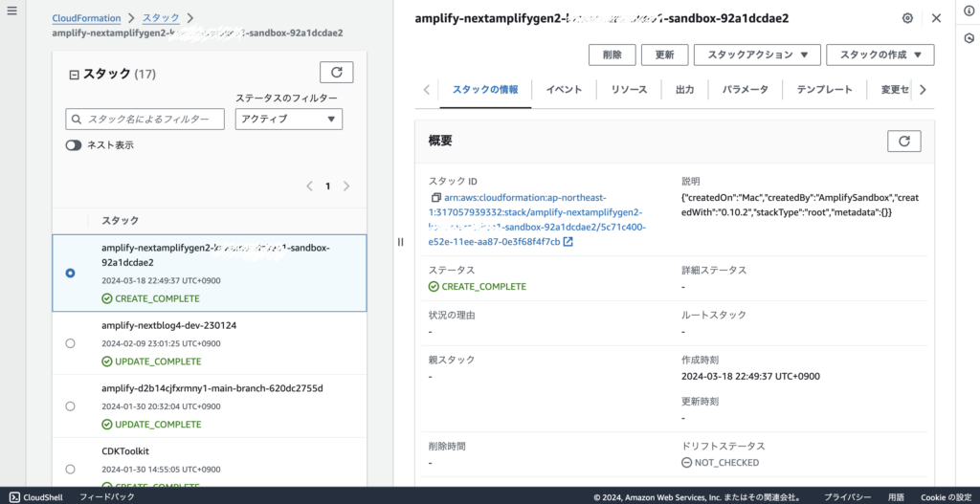The width and height of the screenshot is (980, 504).
Task: Click the スタック breadcrumb link
Action: pos(161,19)
